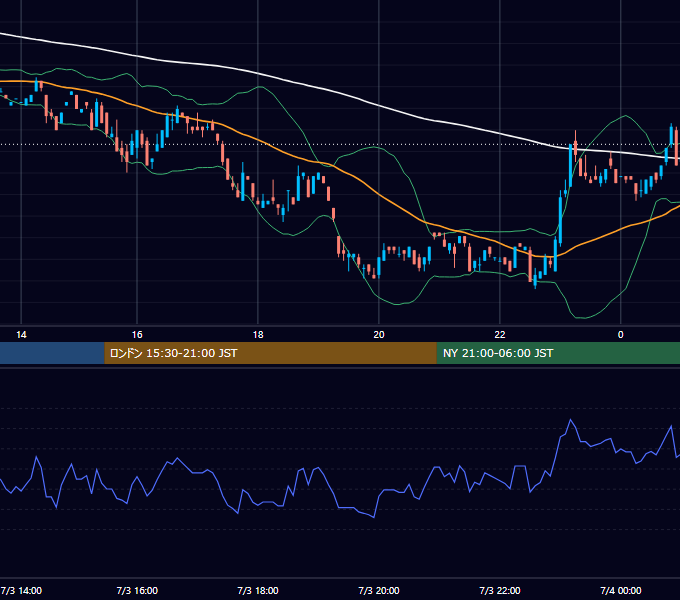Click the 7/3 16:00 date label
Viewport: 680px width, 600px height.
point(137,590)
